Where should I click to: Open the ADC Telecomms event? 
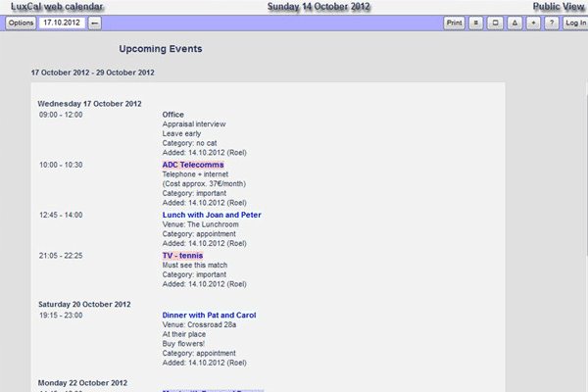(x=193, y=165)
